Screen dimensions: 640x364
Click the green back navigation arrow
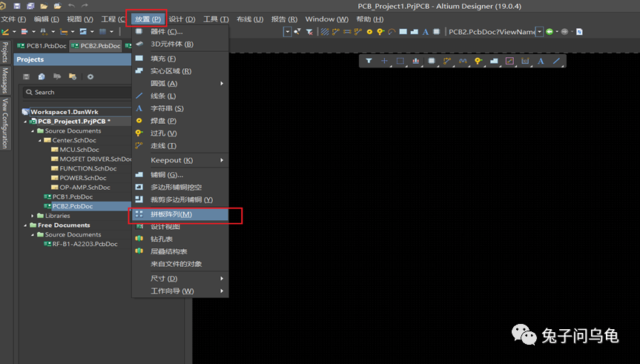(550, 31)
